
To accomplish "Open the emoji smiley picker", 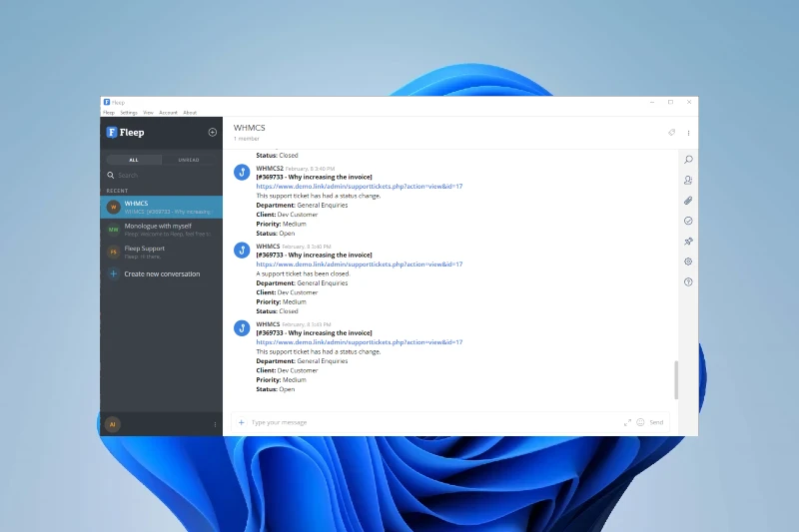I will (640, 422).
